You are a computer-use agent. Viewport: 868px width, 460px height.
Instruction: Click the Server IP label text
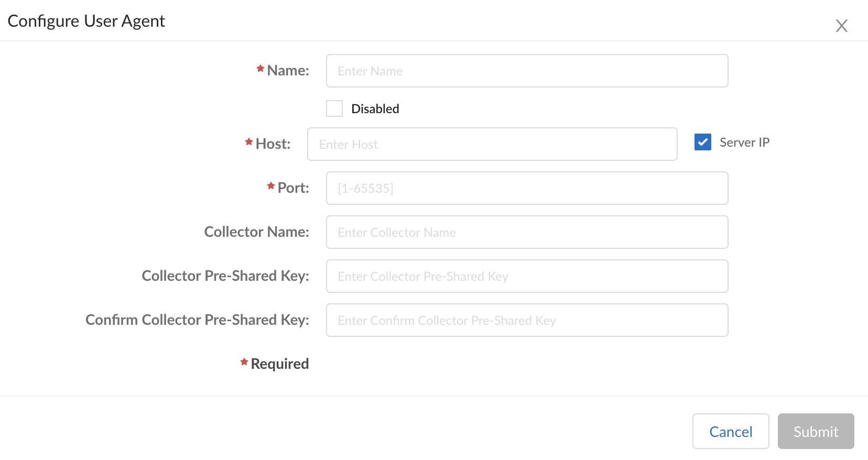[x=744, y=143]
